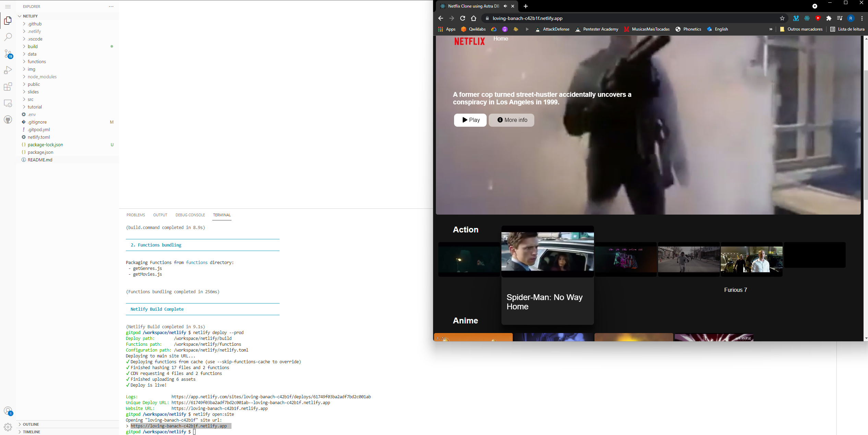Click the browser address bar URL
This screenshot has width=868, height=435.
pyautogui.click(x=527, y=18)
